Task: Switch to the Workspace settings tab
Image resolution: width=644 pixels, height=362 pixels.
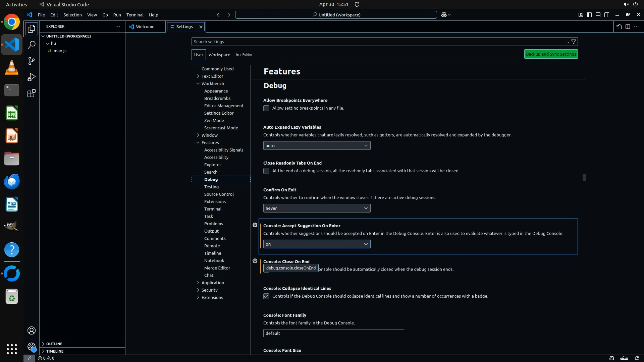Action: pos(219,55)
